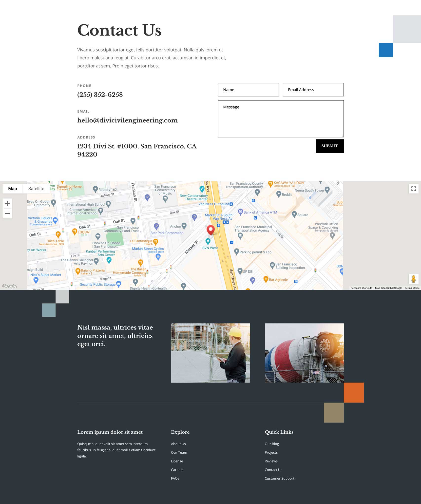Screen dimensions: 421x504
Task: Click the Message text area
Action: coord(280,118)
